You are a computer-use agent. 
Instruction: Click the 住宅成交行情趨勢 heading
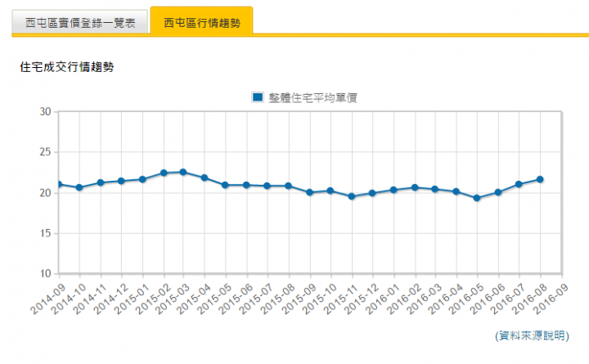(67, 67)
